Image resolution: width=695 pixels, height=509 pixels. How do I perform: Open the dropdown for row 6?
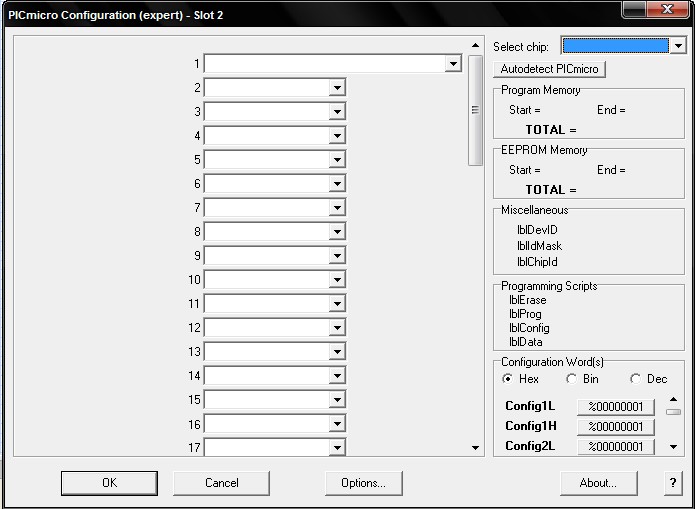point(337,184)
